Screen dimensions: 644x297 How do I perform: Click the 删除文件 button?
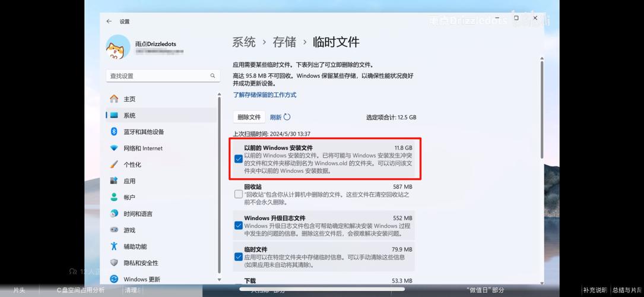[249, 117]
